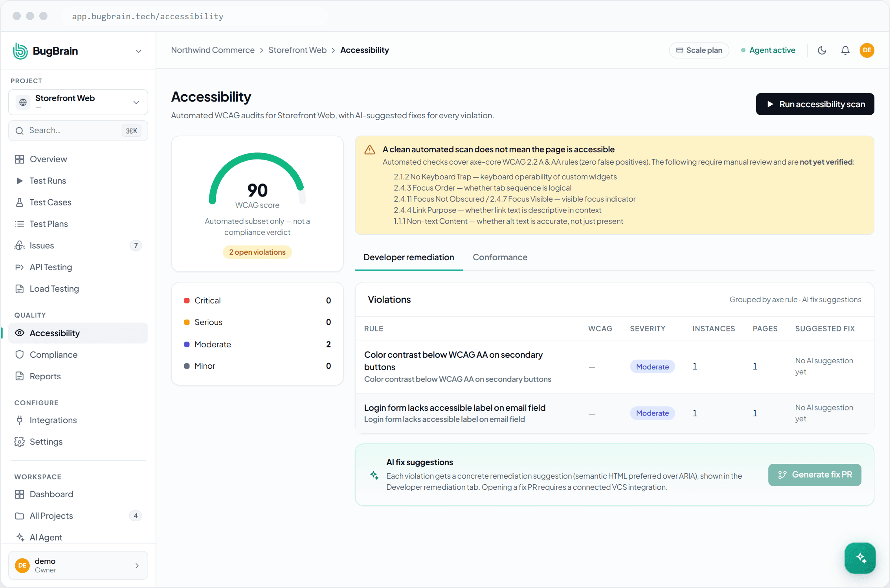Toggle dark mode moon icon
This screenshot has height=588, width=890.
tap(822, 50)
